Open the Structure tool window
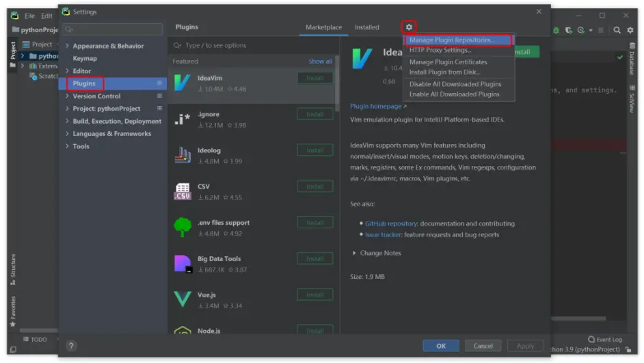This screenshot has height=363, width=644. click(13, 269)
